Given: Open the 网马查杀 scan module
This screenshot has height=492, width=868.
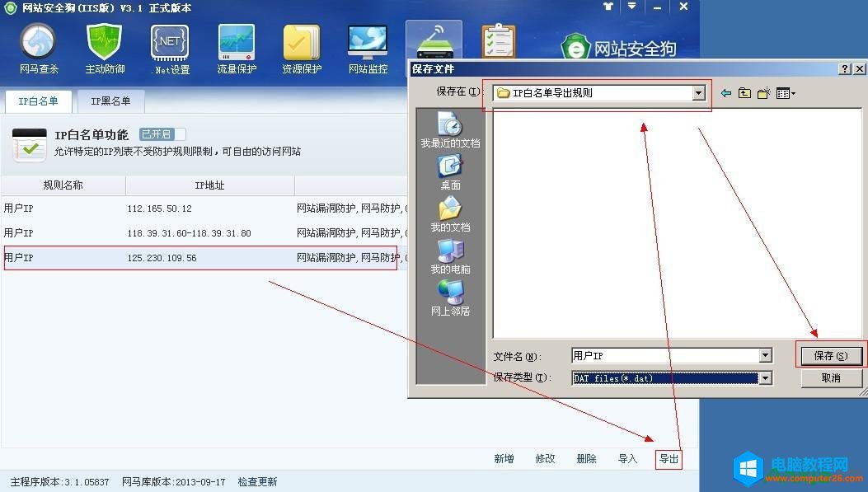Looking at the screenshot, I should point(39,49).
